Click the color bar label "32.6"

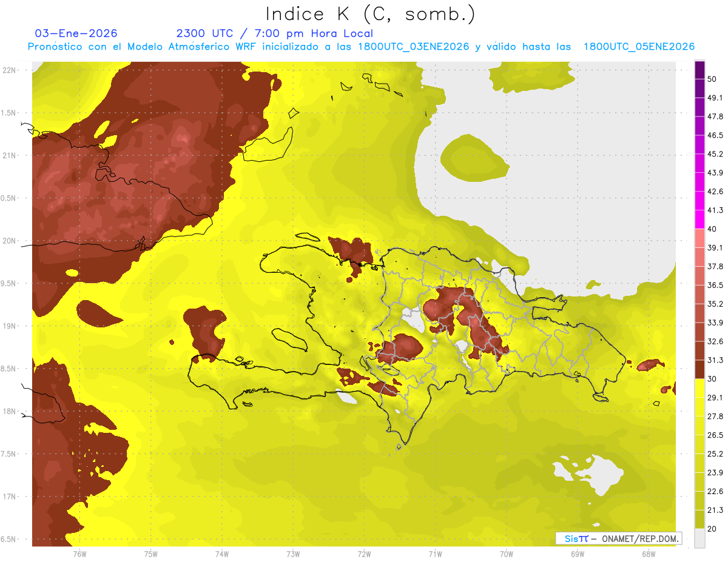(715, 341)
